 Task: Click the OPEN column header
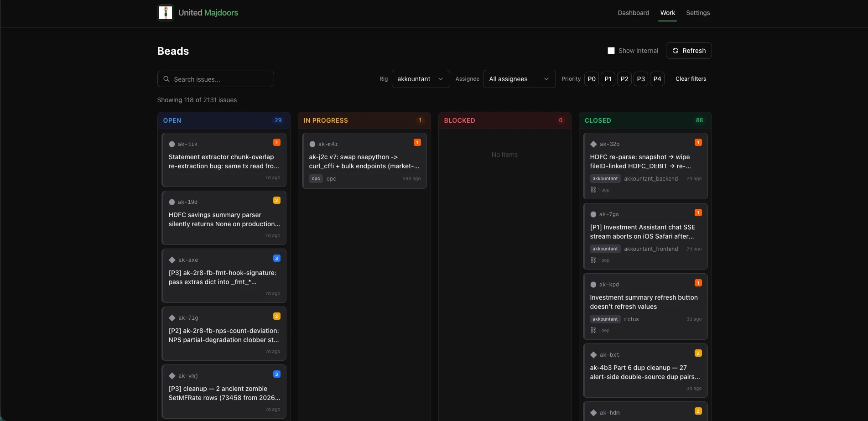[224, 120]
